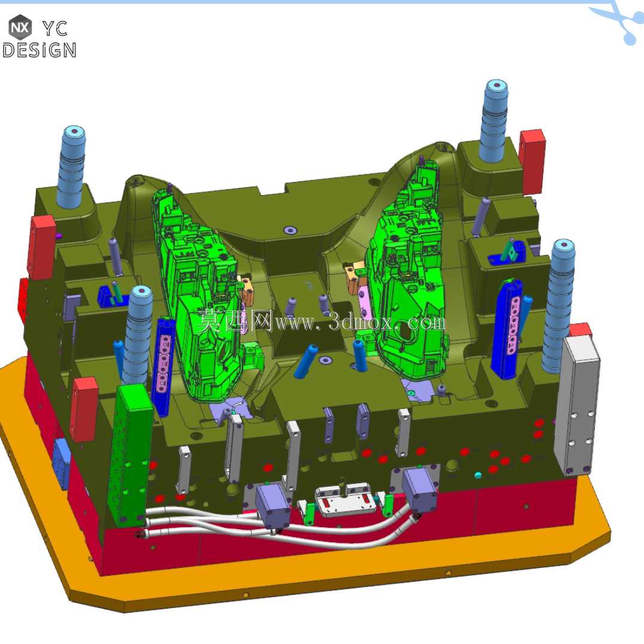Click the NX hexagon logo
644x644 pixels.
tap(20, 27)
